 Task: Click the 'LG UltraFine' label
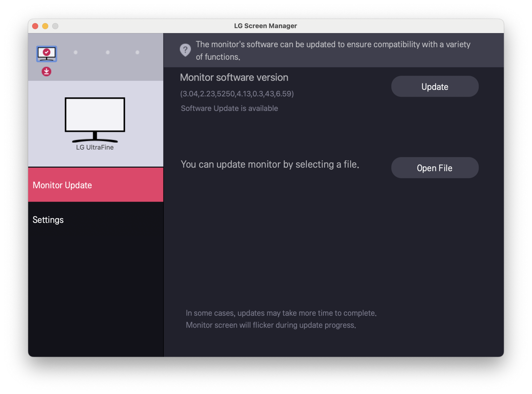(x=95, y=147)
